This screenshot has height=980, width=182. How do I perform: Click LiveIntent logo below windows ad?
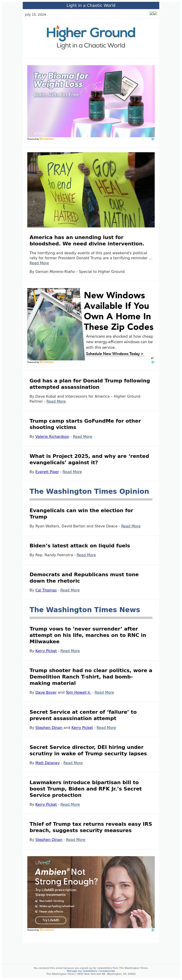47,362
